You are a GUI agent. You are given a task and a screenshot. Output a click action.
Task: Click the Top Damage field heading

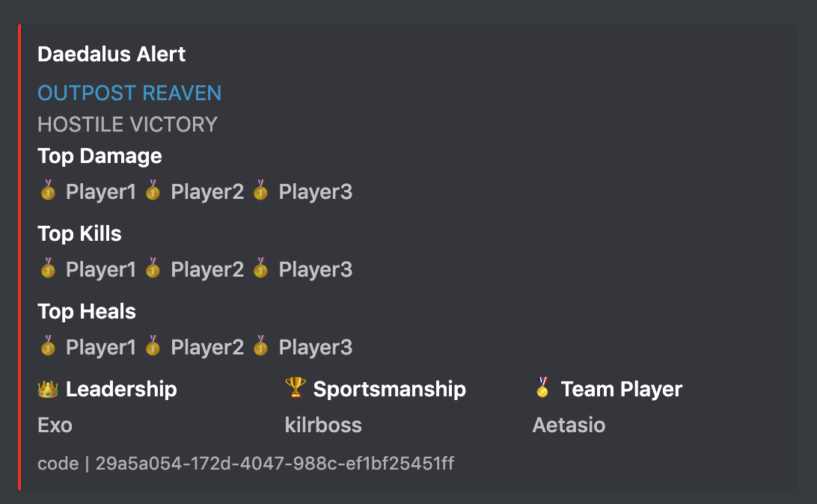[100, 156]
